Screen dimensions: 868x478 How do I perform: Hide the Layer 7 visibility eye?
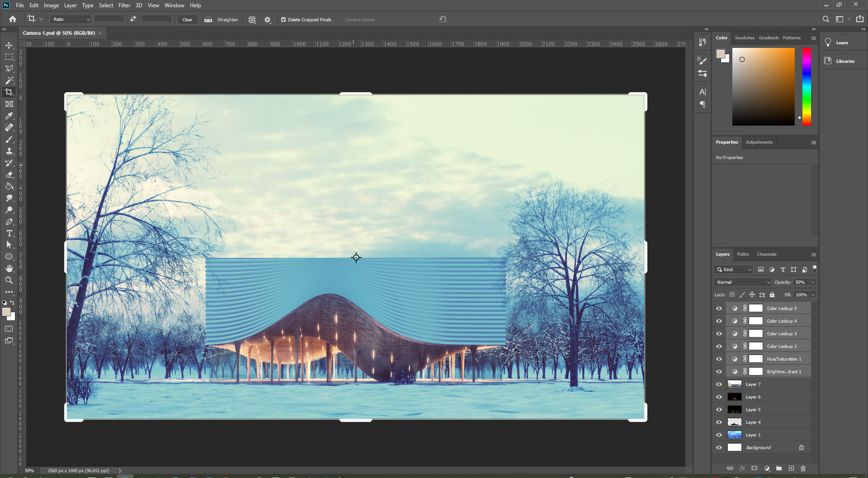point(719,384)
